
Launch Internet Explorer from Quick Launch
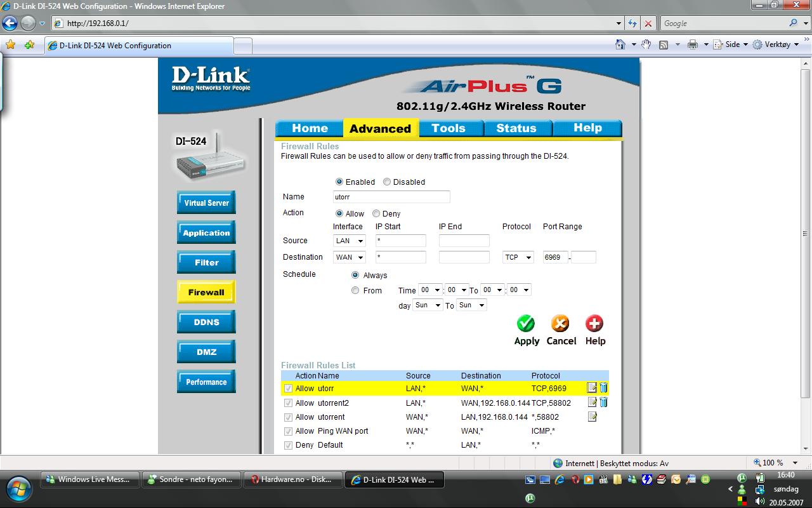pyautogui.click(x=560, y=479)
